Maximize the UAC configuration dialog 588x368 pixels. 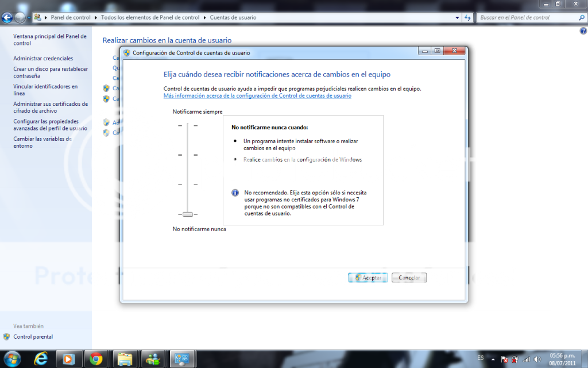point(437,51)
